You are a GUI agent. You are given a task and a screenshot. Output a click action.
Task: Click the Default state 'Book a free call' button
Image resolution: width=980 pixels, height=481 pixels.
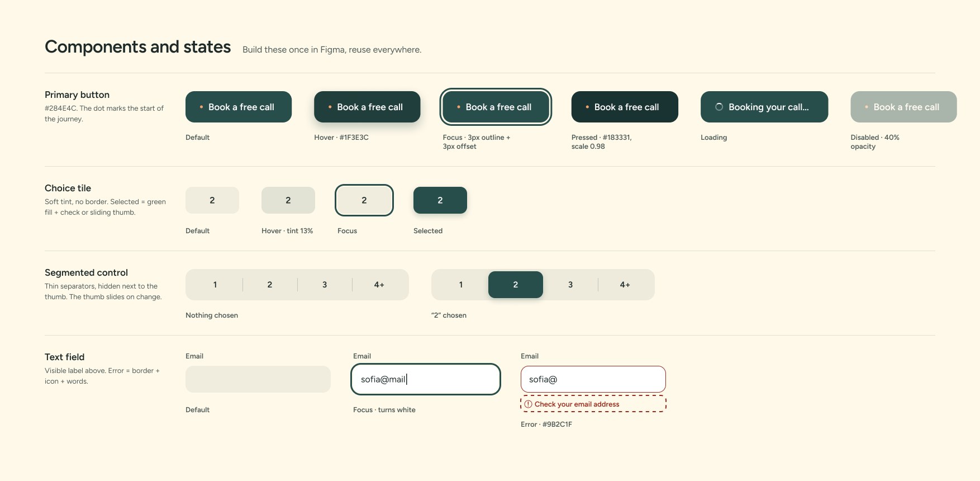[x=239, y=107]
